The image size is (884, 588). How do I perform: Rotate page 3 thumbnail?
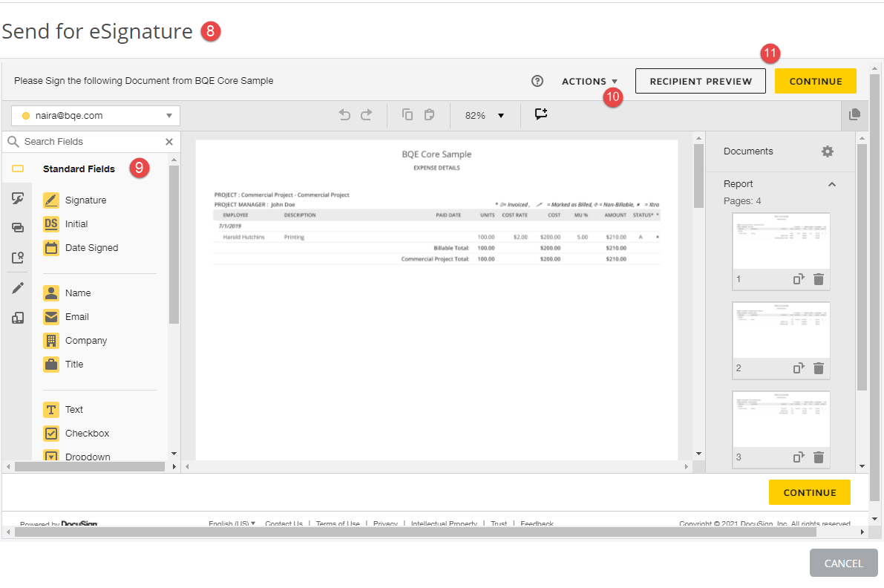(799, 457)
